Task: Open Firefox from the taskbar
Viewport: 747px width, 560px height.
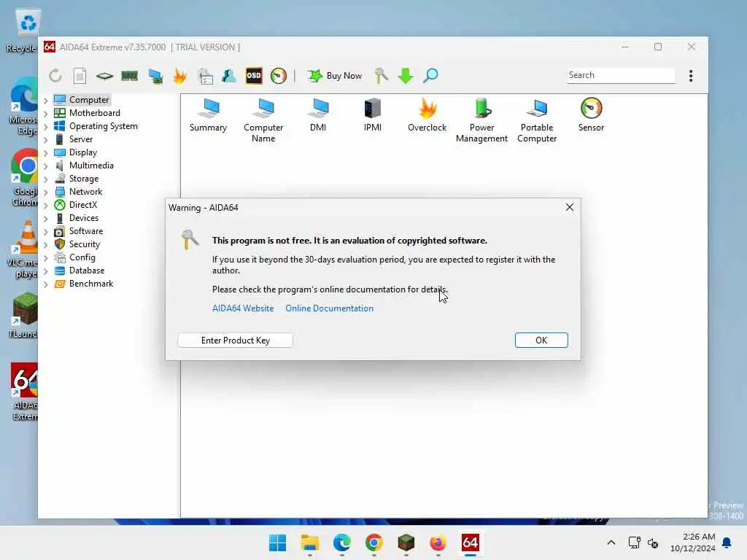Action: coord(438,542)
